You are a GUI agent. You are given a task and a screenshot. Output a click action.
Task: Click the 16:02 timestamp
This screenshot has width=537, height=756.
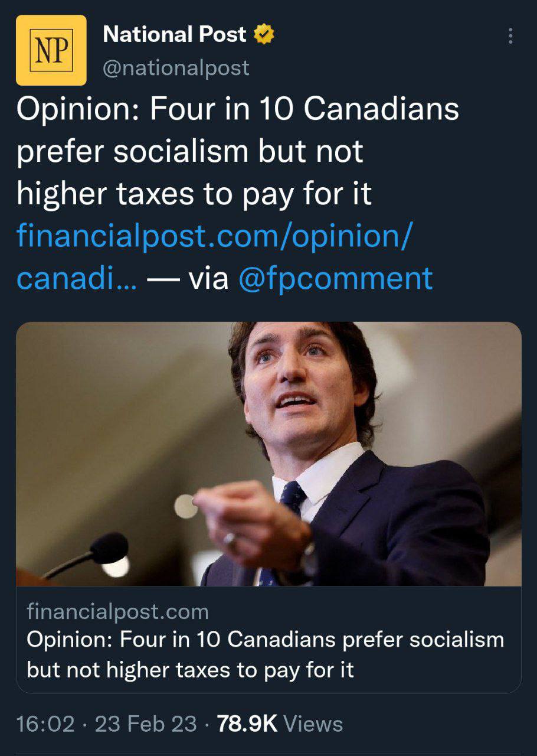point(45,724)
